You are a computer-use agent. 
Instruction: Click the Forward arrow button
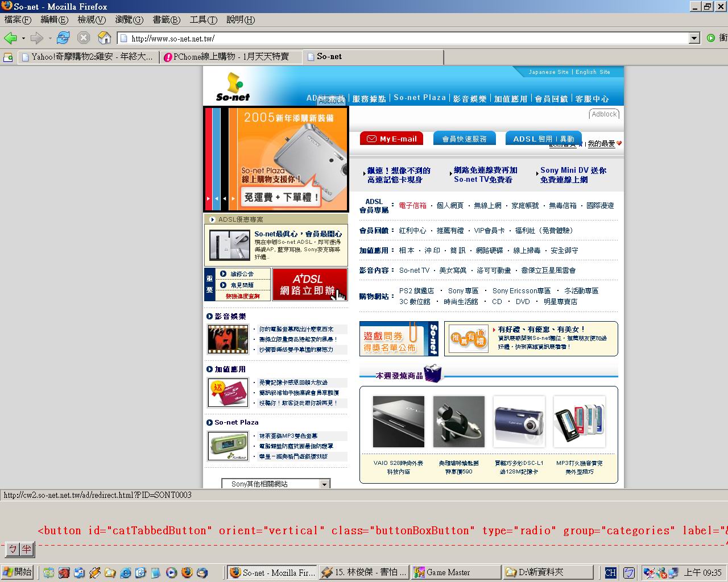37,38
